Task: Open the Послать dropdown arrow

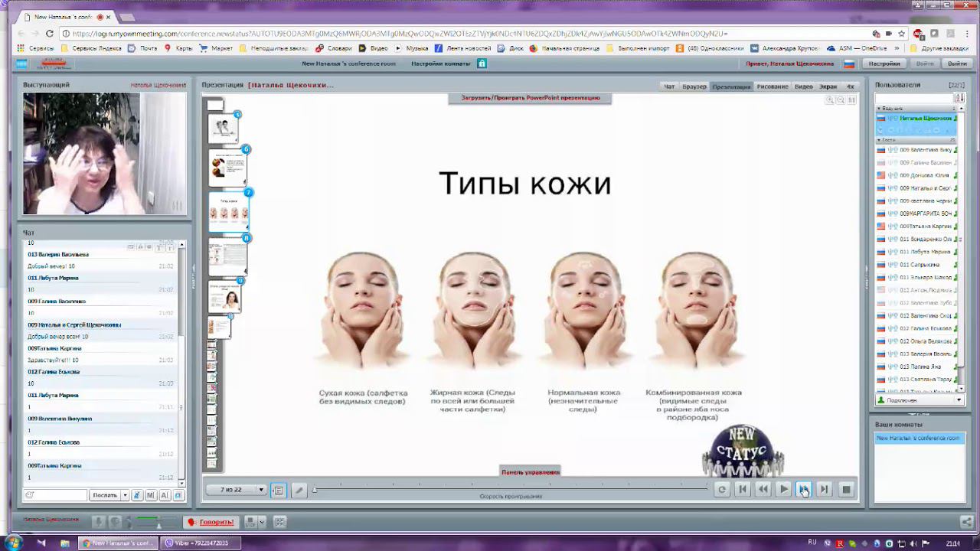Action: pos(125,495)
